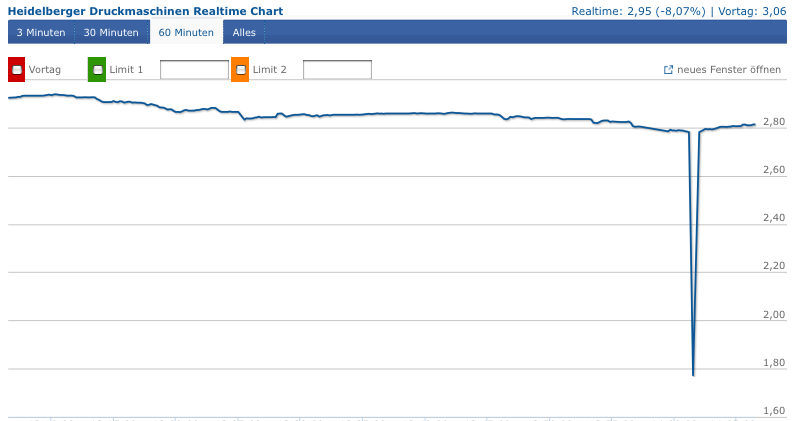Click the Vortag label text
Image resolution: width=793 pixels, height=421 pixels.
45,70
